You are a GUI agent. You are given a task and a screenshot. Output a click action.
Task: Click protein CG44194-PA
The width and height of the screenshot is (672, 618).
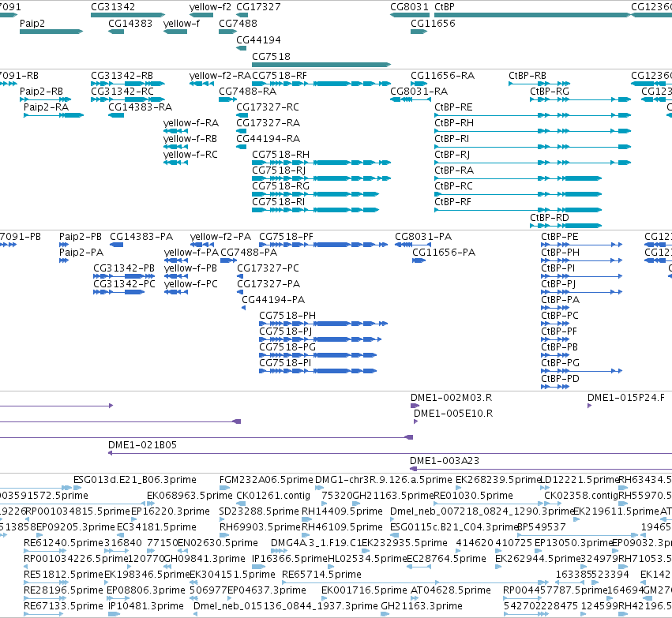coord(244,308)
